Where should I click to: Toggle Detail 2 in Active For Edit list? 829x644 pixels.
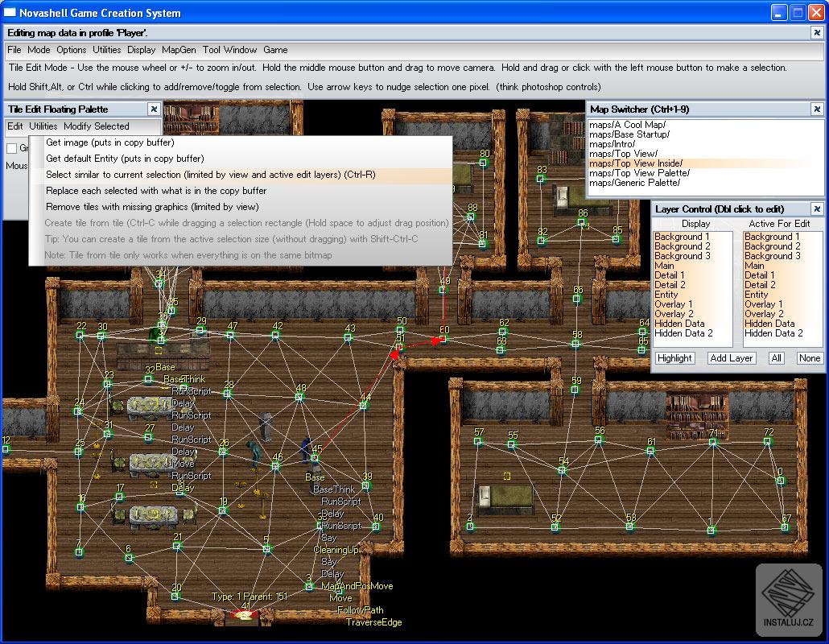click(x=783, y=284)
